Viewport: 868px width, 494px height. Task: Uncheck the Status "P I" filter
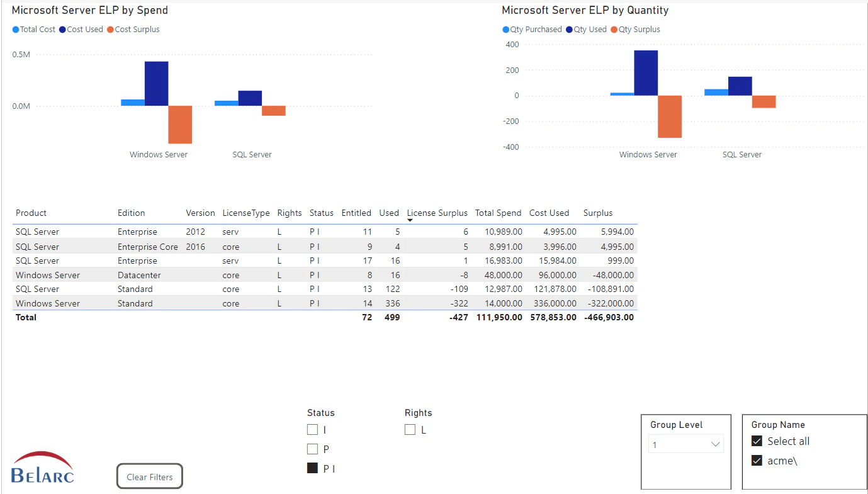click(x=312, y=468)
